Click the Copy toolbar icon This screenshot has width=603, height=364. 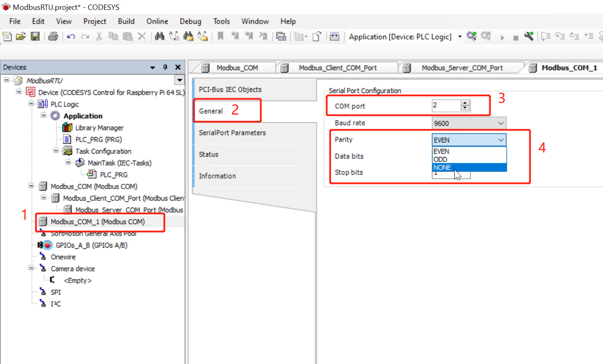(x=113, y=37)
